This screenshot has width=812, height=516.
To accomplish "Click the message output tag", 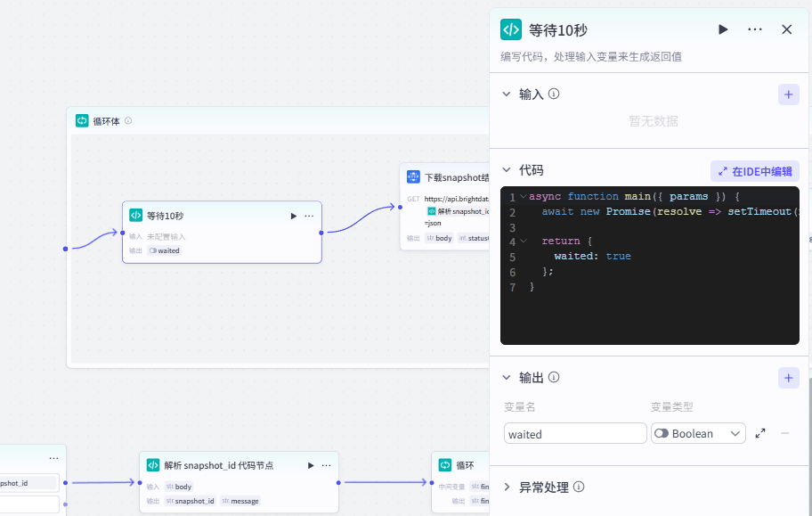I will pos(240,501).
